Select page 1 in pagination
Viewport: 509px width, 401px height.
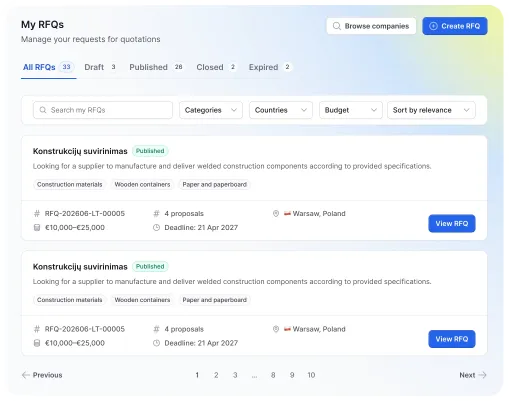[197, 375]
